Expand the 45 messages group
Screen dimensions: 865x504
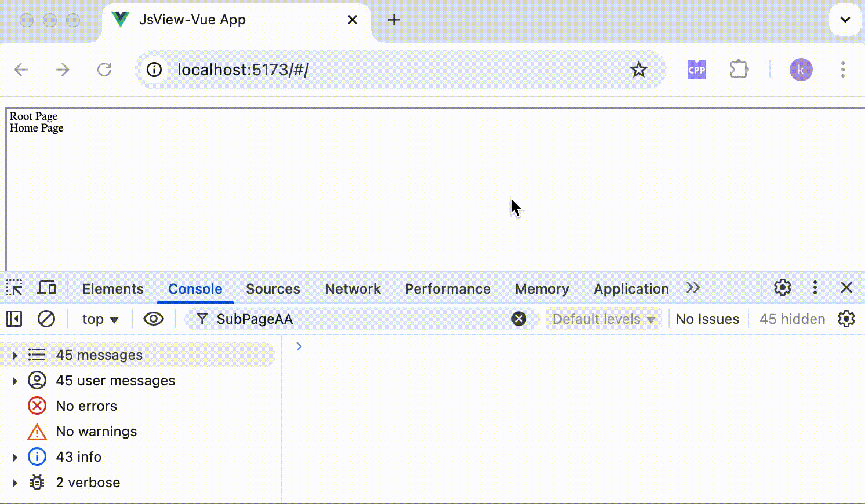(x=15, y=355)
